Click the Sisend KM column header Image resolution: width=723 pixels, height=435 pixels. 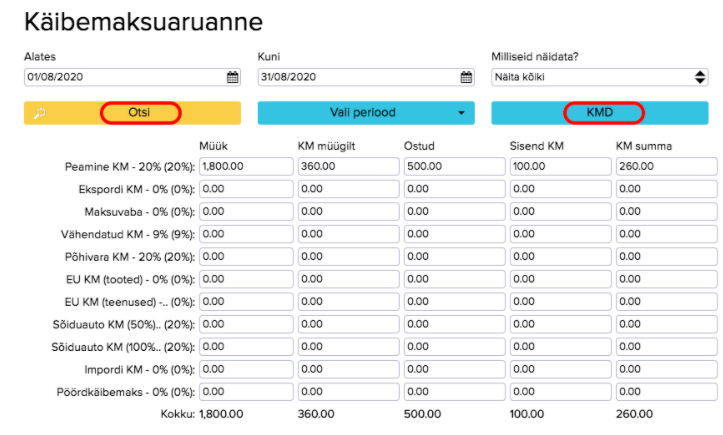tap(537, 146)
